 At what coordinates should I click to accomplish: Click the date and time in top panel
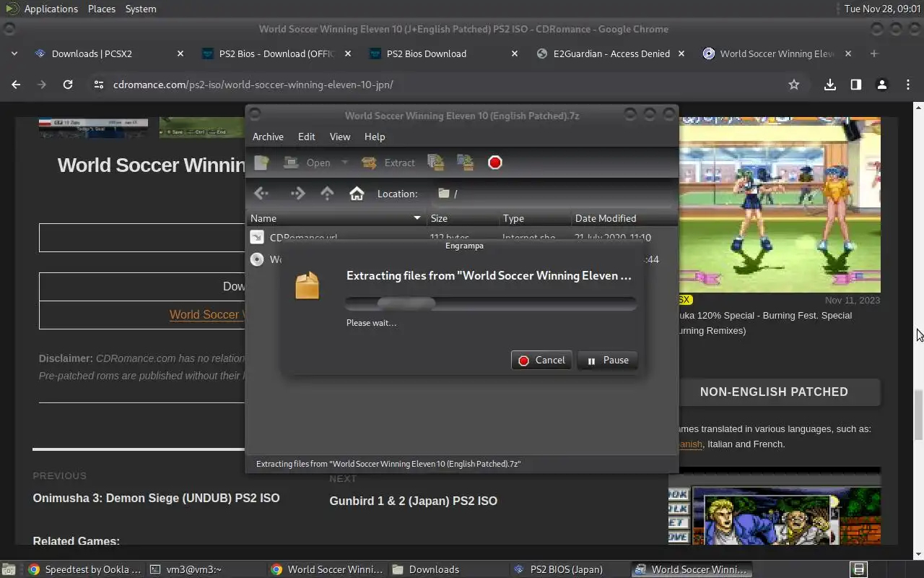pos(882,9)
